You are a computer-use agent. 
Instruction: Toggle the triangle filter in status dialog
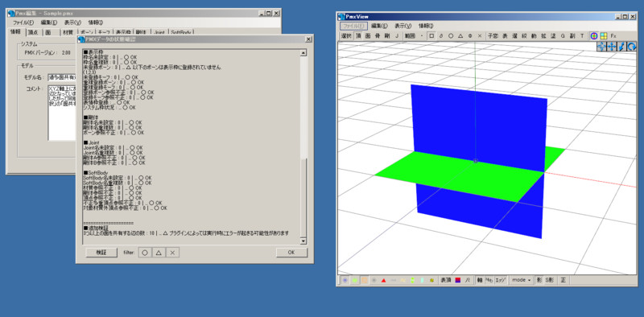(x=159, y=253)
